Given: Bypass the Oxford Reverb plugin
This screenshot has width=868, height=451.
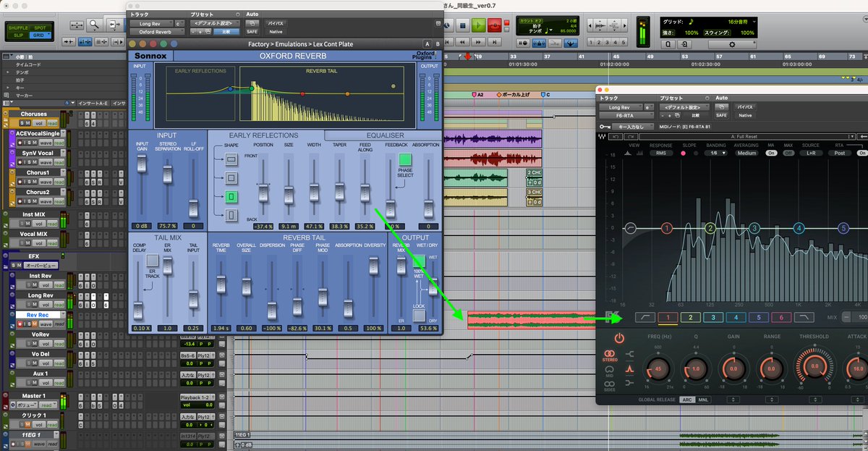Looking at the screenshot, I should click(276, 23).
